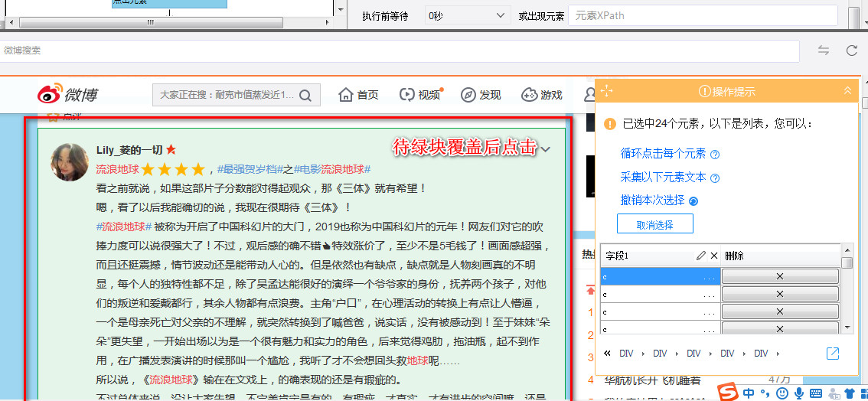Click left arrow of workflow horizontal scrollbar
This screenshot has height=401, width=868.
tap(10, 23)
